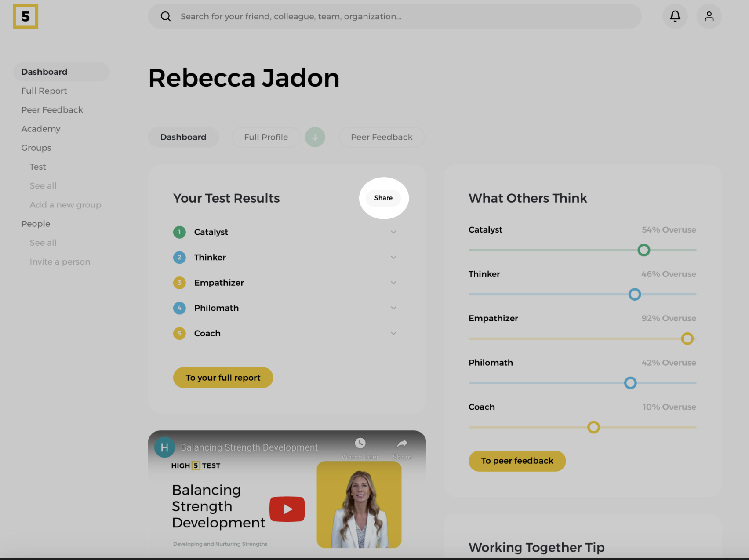Viewport: 749px width, 560px height.
Task: Click the green download arrow icon
Action: point(315,137)
